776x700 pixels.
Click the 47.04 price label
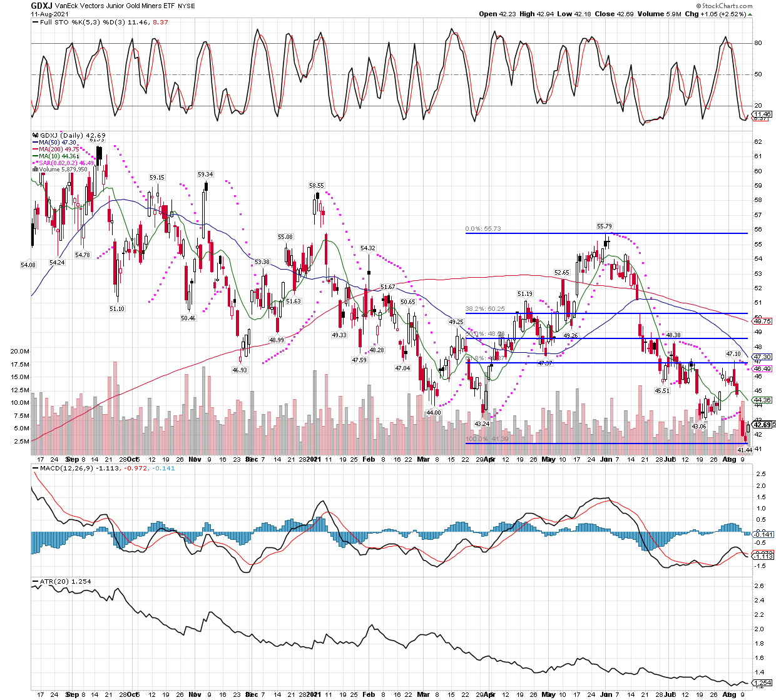pos(402,368)
